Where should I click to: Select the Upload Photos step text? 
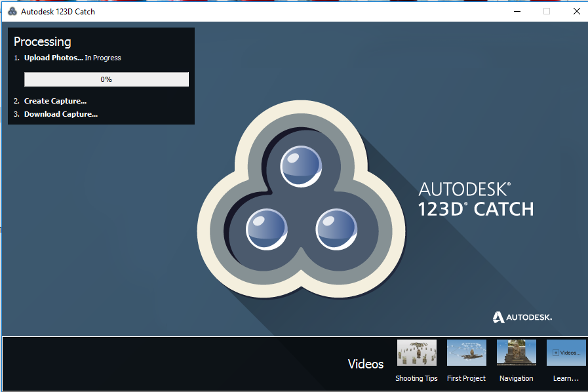pyautogui.click(x=54, y=58)
